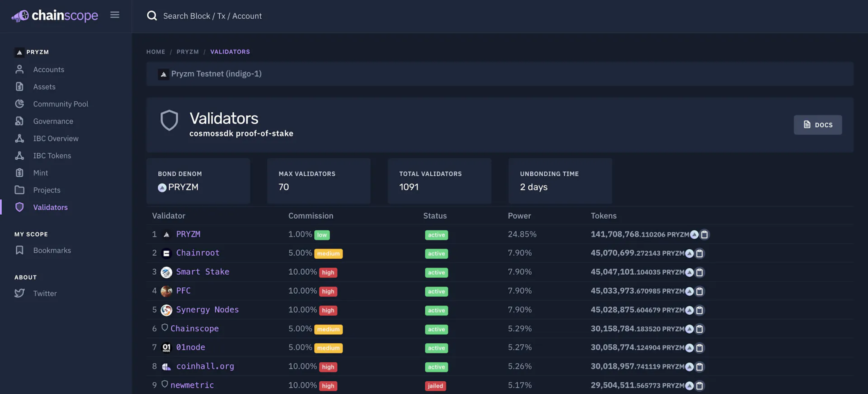Click the VALIDATORS breadcrumb

point(230,52)
